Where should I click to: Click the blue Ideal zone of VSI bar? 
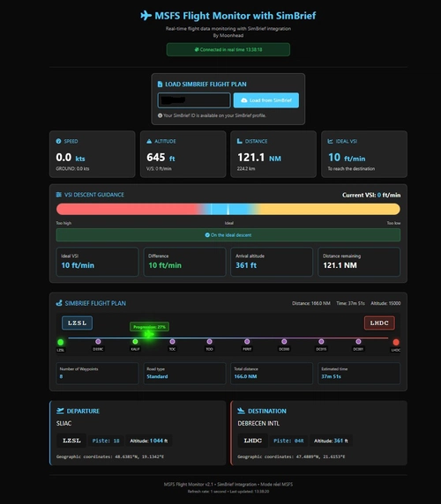click(228, 209)
